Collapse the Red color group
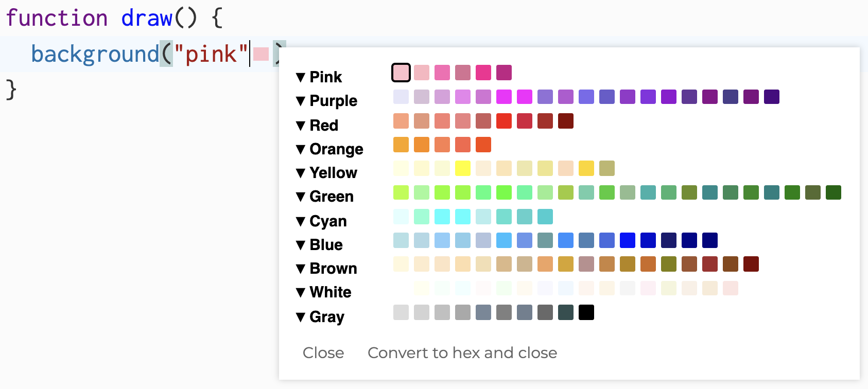This screenshot has width=868, height=389. coord(301,125)
